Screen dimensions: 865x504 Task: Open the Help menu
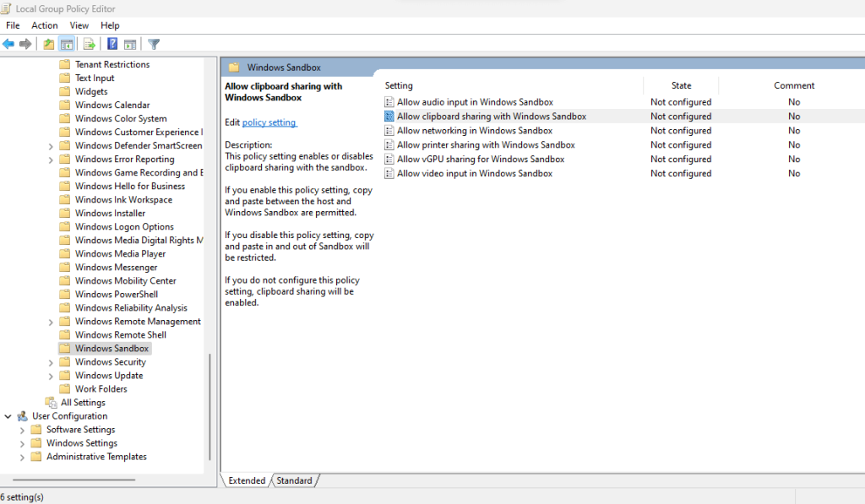[110, 25]
